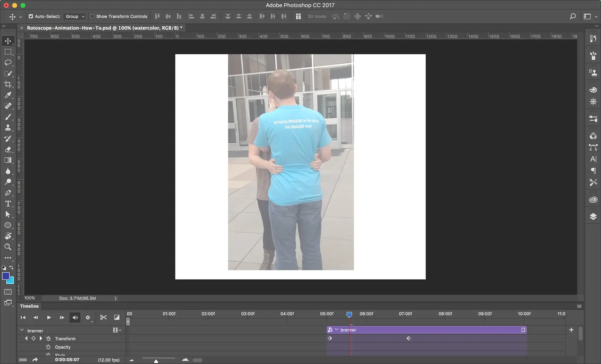601x364 pixels.
Task: Uncheck Show Transform Controls
Action: click(91, 16)
